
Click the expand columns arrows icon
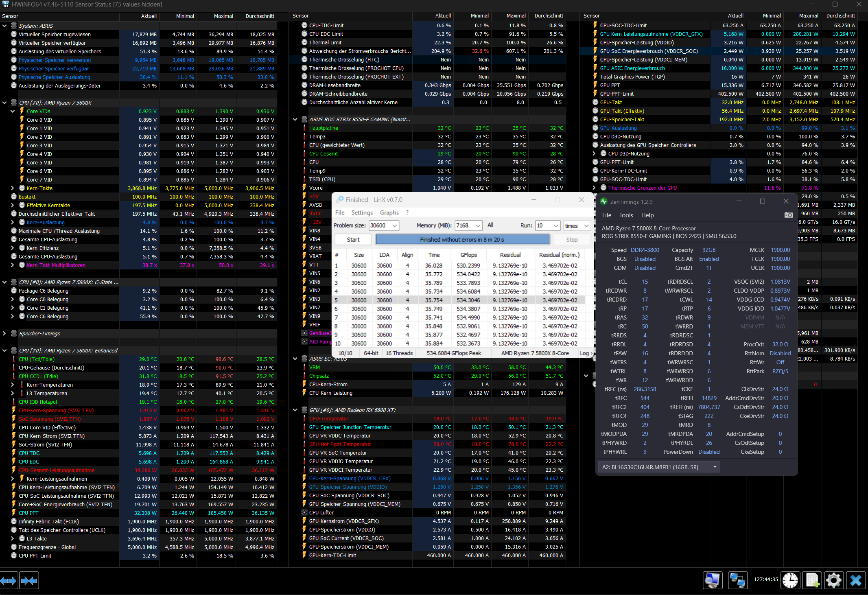tap(9, 580)
